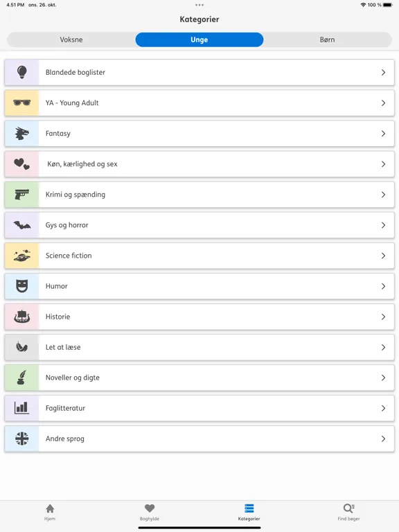The height and width of the screenshot is (532, 399).
Task: Select the planet icon for Science fiction
Action: point(22,255)
